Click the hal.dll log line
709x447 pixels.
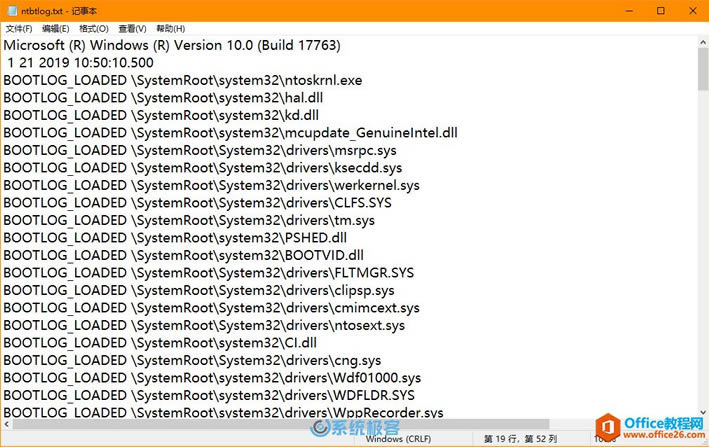pos(163,98)
